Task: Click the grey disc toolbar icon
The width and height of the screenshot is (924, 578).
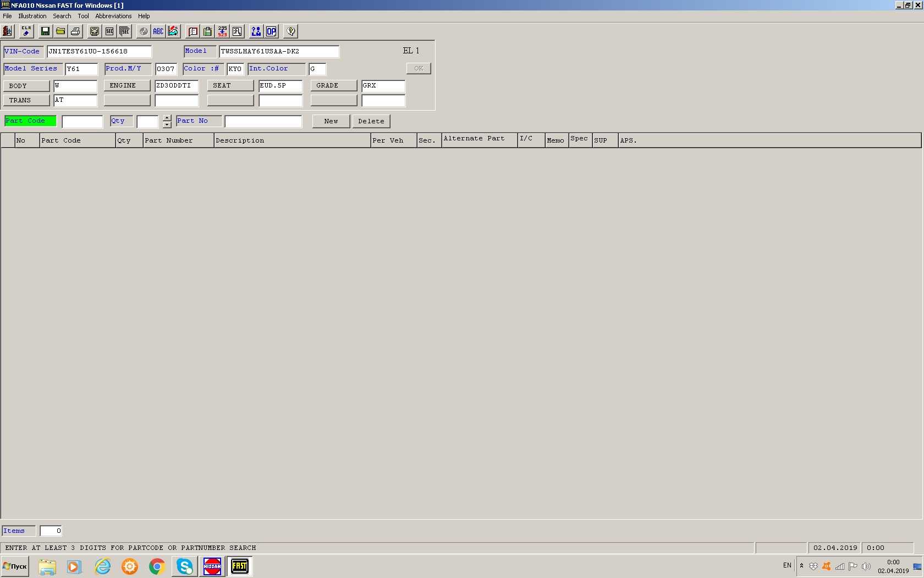Action: pyautogui.click(x=144, y=31)
